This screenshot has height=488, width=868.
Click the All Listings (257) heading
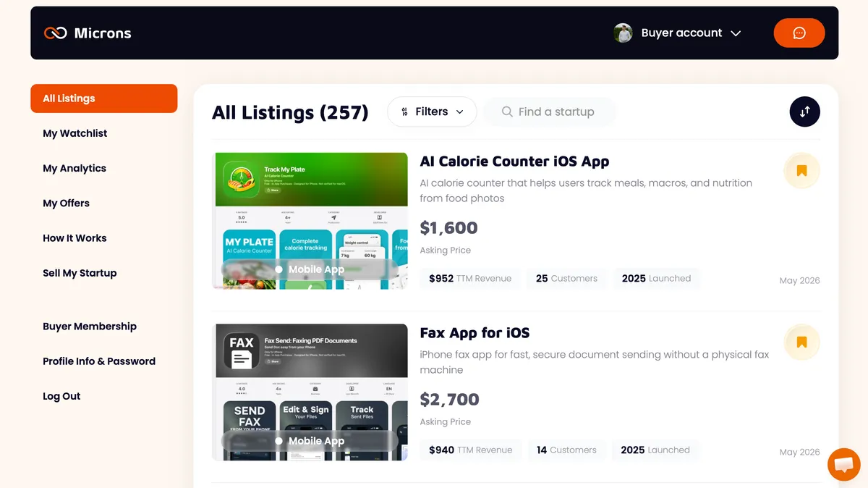(x=290, y=112)
